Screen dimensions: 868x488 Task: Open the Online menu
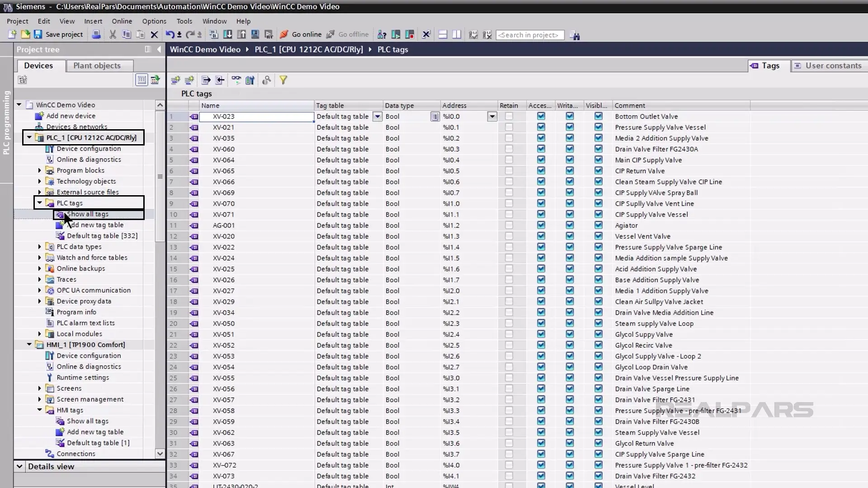pos(122,21)
